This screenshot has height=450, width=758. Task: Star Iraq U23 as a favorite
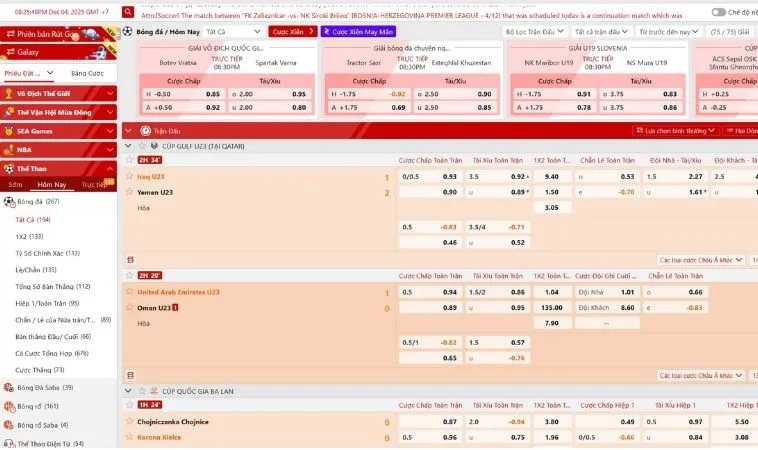130,176
